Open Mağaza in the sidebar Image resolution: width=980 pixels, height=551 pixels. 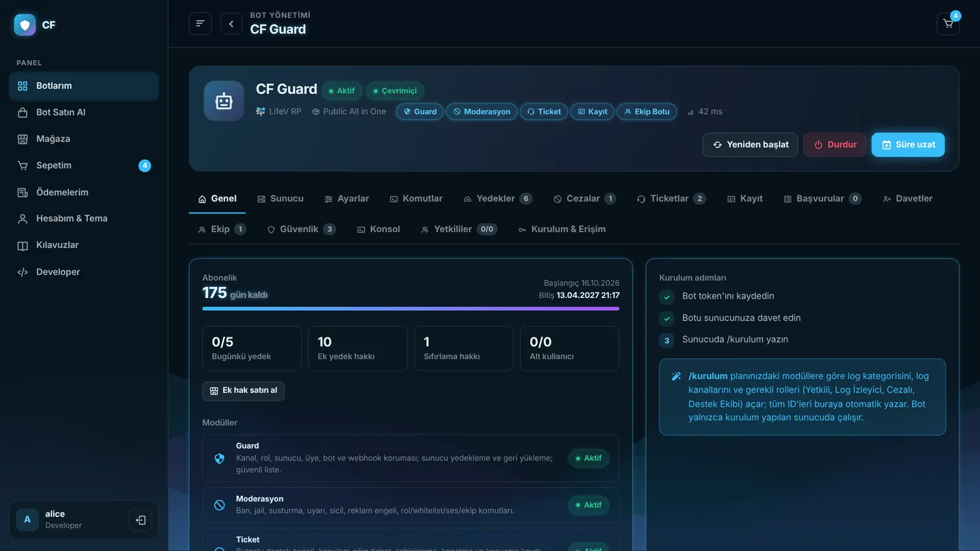pos(84,139)
